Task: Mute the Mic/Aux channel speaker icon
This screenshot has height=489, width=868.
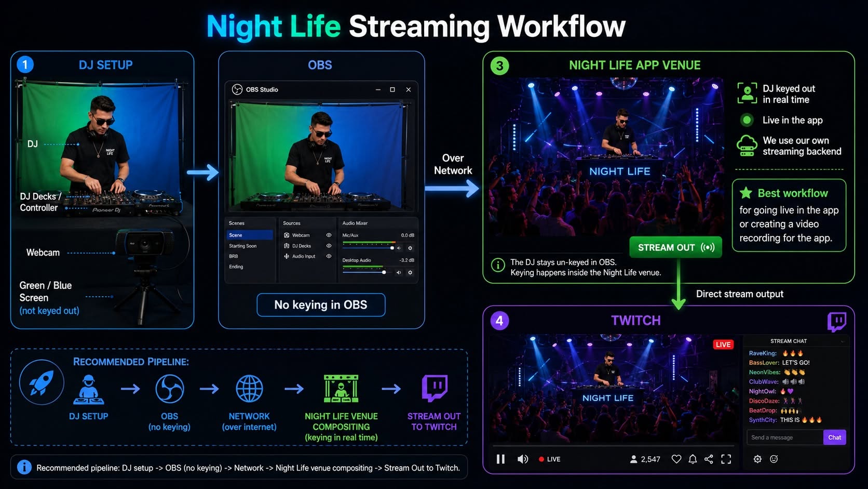Action: [x=399, y=248]
